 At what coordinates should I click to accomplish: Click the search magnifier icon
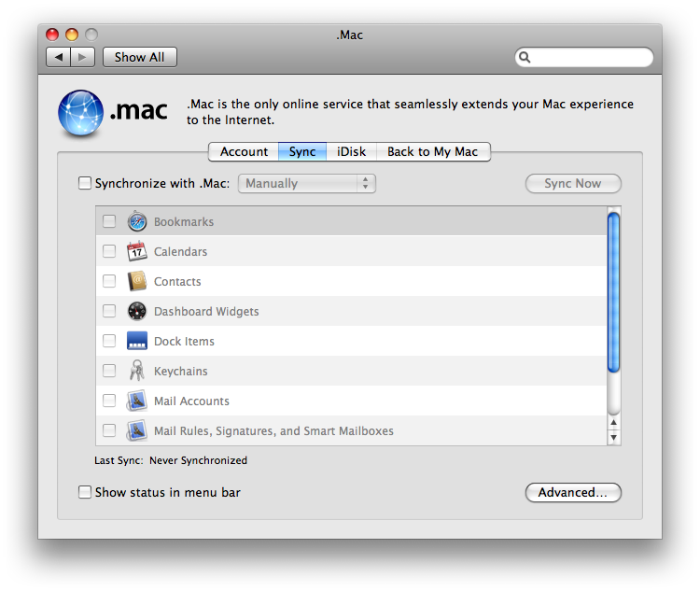pos(525,57)
